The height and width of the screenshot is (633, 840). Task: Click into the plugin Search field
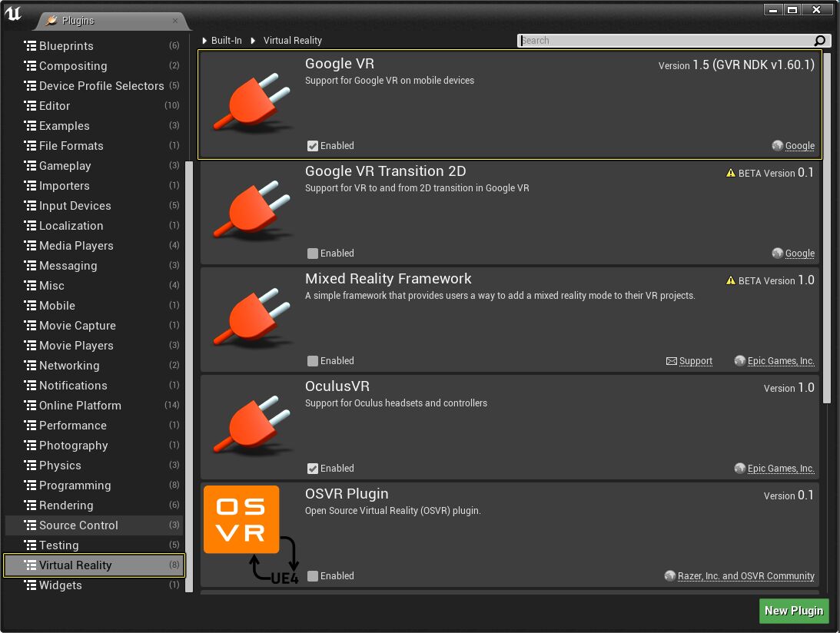(665, 41)
